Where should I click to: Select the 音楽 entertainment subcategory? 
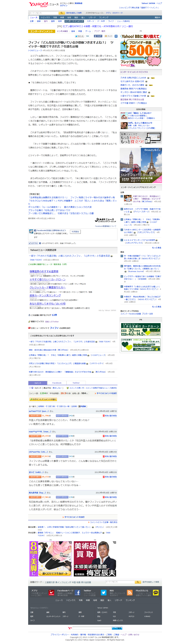pos(73,31)
